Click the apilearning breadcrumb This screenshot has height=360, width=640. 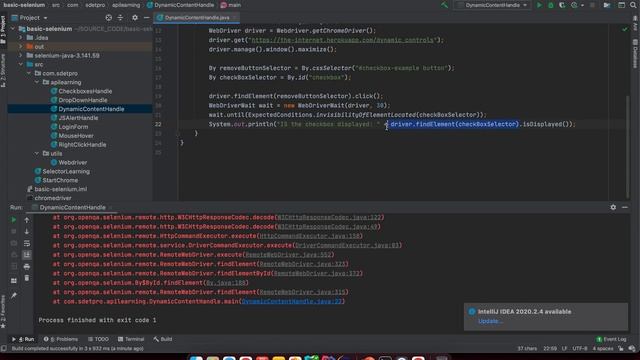[x=126, y=5]
